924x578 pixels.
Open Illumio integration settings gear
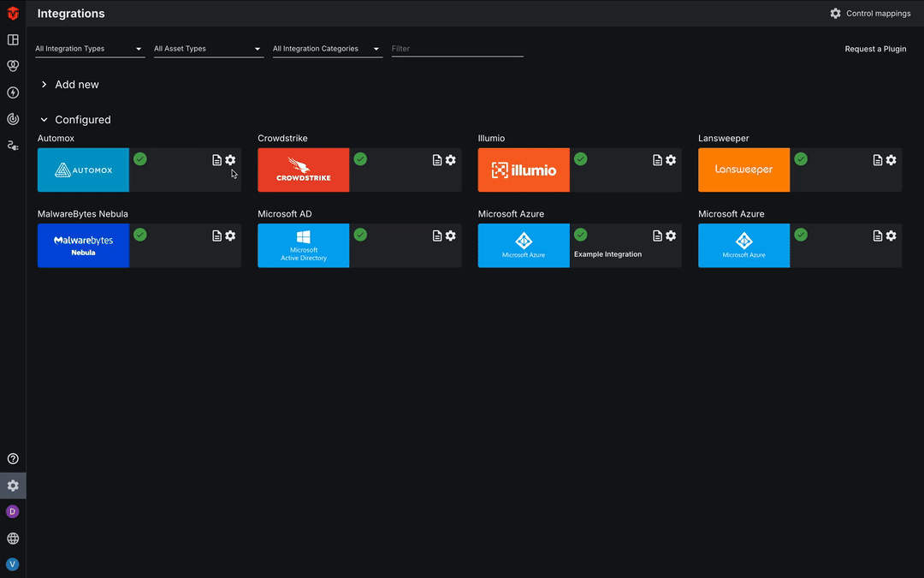click(672, 160)
